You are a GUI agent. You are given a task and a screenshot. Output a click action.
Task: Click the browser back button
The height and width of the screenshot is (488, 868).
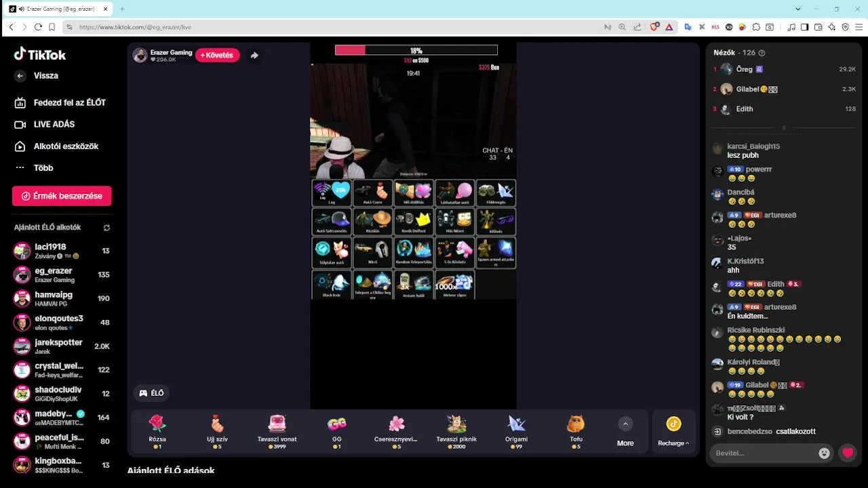pos(11,27)
